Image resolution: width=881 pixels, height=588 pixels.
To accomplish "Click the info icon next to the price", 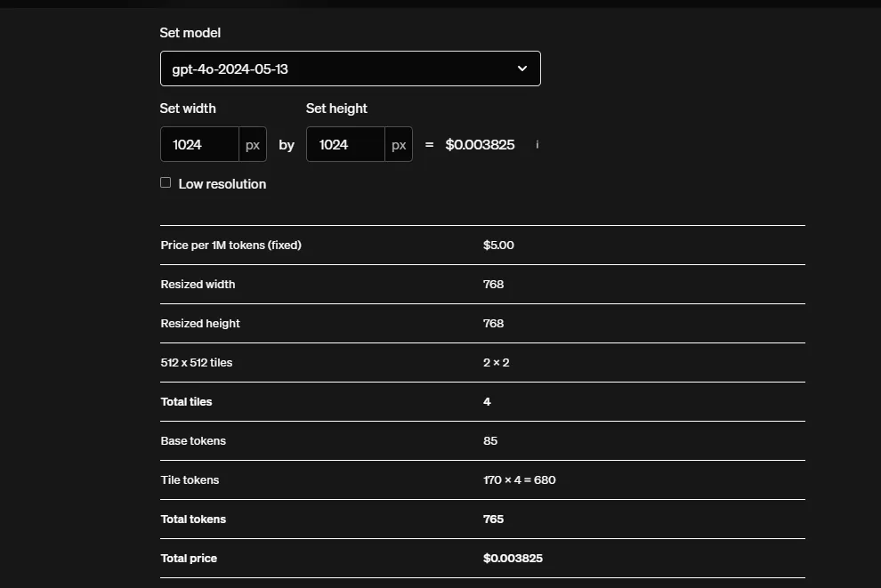I will point(537,144).
